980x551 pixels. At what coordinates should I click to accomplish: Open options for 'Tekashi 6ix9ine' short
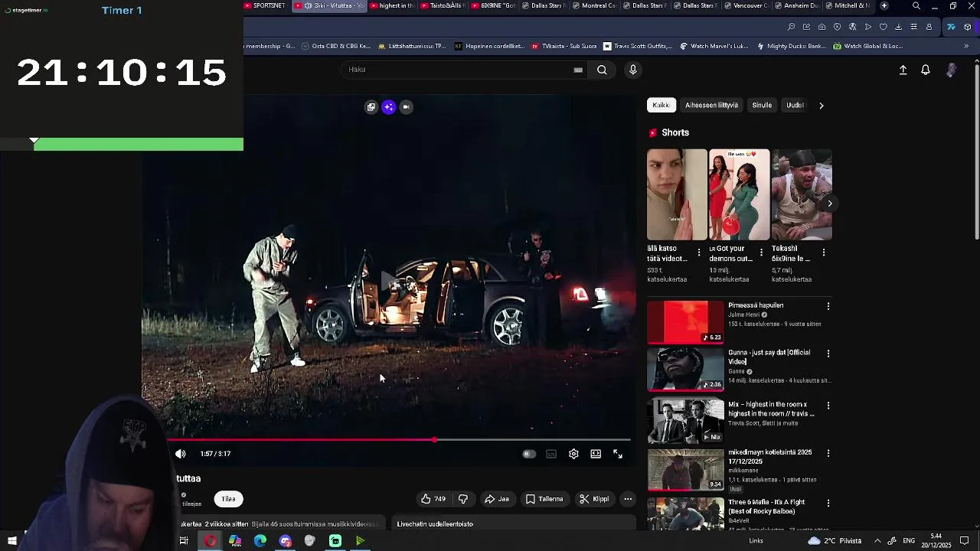point(824,252)
